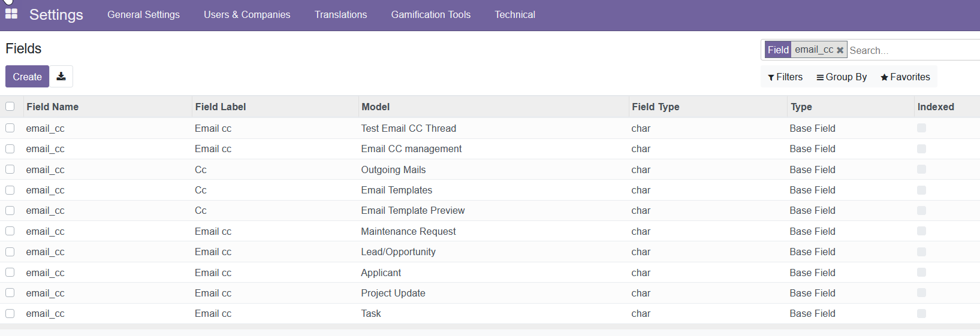Tick the checkbox for Outgoing Mails row
Screen dimensions: 980x336
coord(10,169)
